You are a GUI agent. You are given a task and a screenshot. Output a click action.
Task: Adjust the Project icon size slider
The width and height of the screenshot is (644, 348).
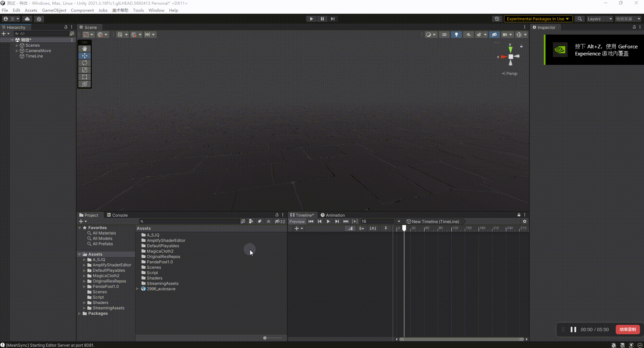click(265, 338)
